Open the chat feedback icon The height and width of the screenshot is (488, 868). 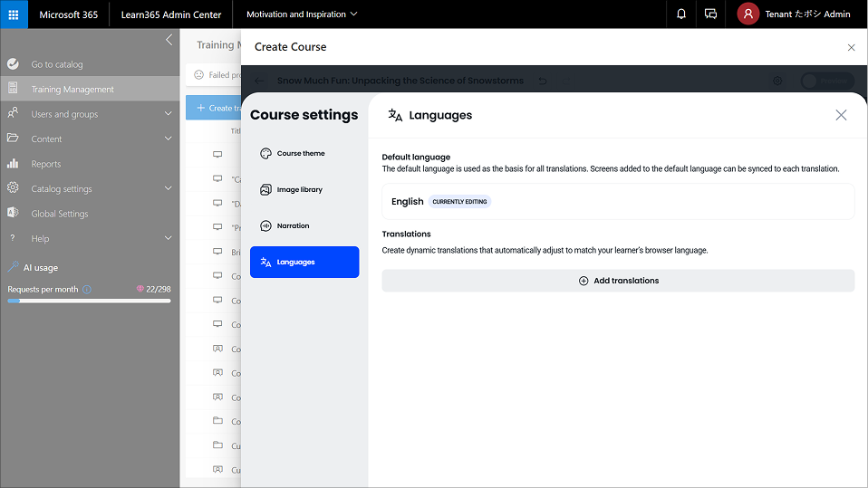click(x=710, y=14)
